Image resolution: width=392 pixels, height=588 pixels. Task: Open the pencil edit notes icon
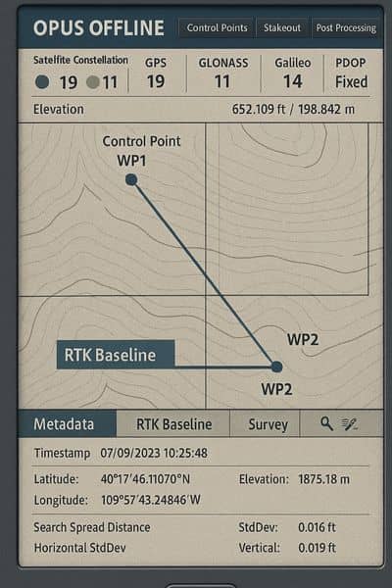coord(349,424)
